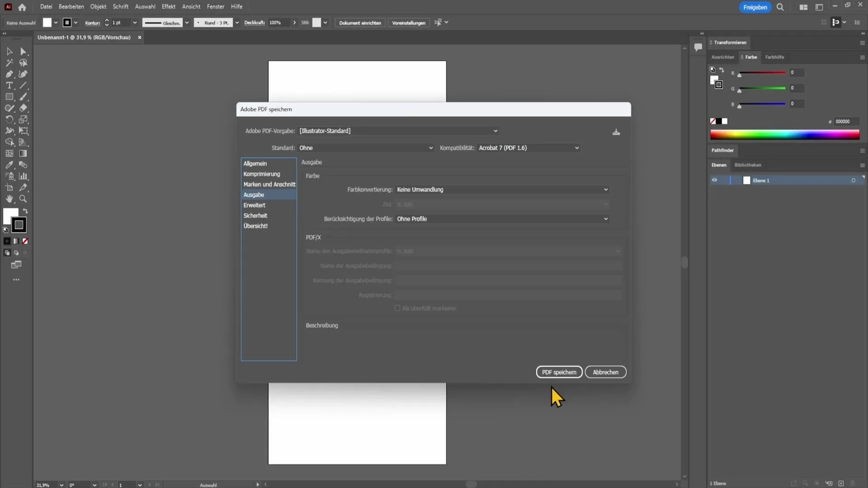Open the zoom level 31,9% dropdown
Viewport: 868px width, 488px height.
[61, 485]
